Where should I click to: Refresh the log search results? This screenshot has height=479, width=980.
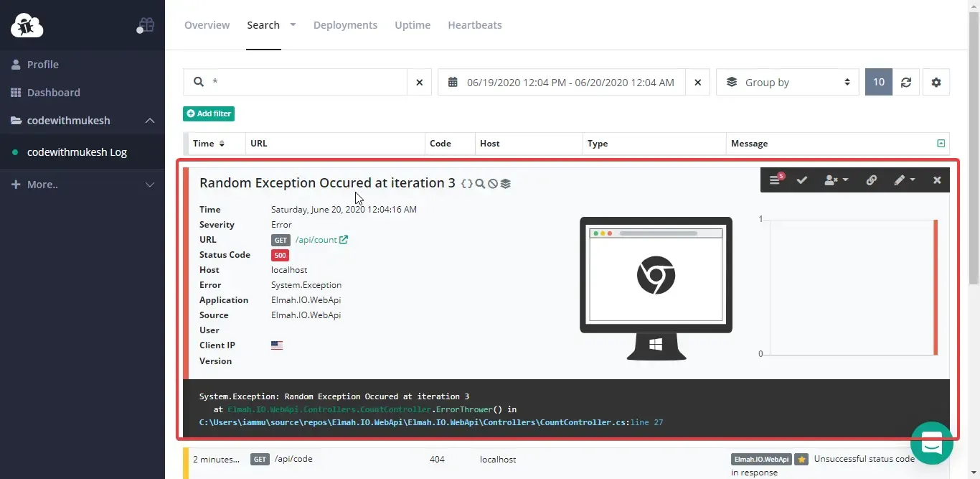pyautogui.click(x=906, y=82)
